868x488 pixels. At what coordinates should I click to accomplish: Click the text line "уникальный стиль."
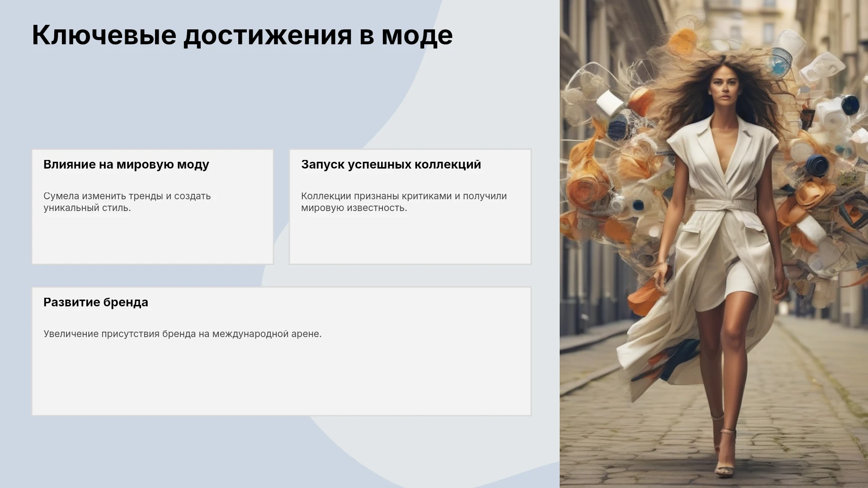pyautogui.click(x=87, y=208)
